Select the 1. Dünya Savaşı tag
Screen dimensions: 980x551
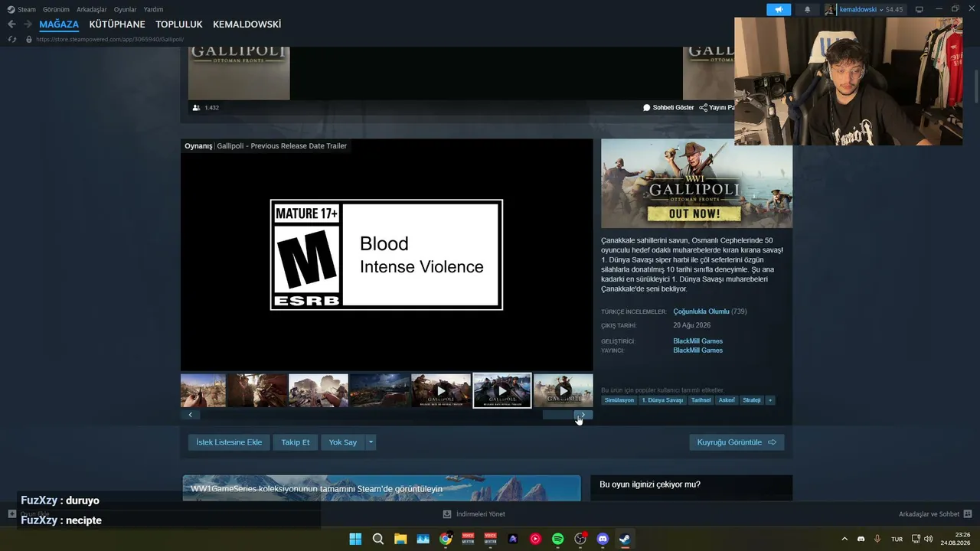point(662,400)
